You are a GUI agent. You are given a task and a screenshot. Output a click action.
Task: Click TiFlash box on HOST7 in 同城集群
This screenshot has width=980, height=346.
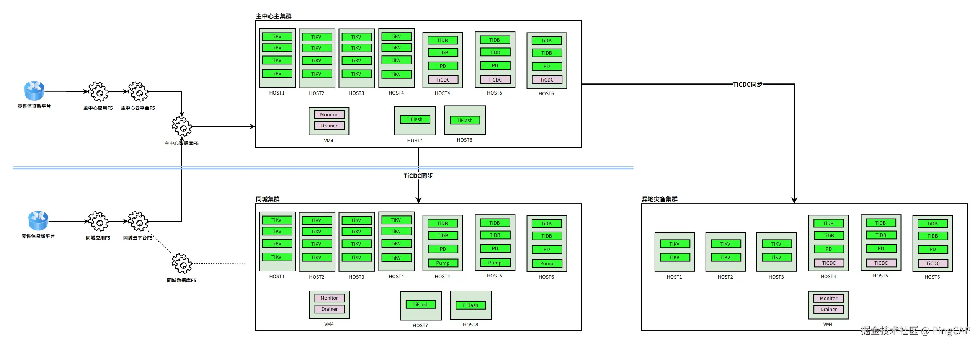click(x=421, y=305)
